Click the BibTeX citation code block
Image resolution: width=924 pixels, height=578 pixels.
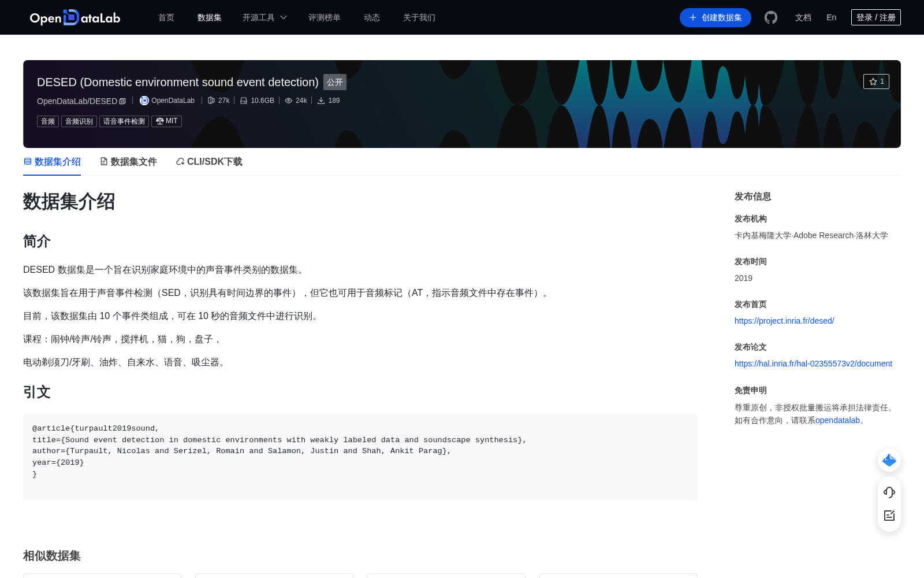tap(360, 457)
